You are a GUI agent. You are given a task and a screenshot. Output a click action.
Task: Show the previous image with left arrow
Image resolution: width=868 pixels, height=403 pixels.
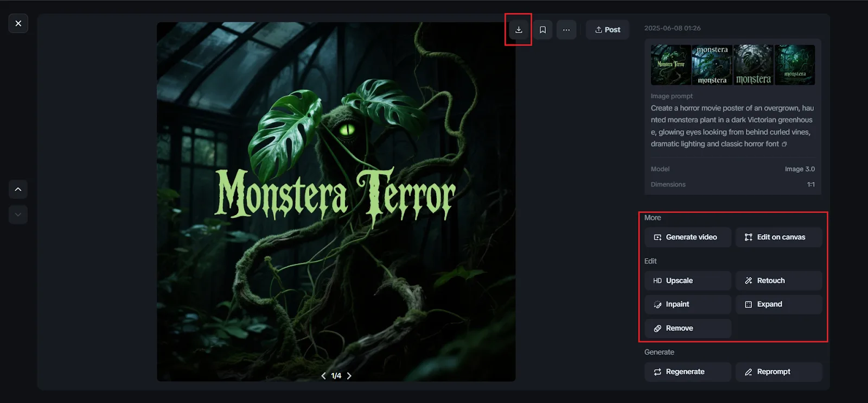324,376
